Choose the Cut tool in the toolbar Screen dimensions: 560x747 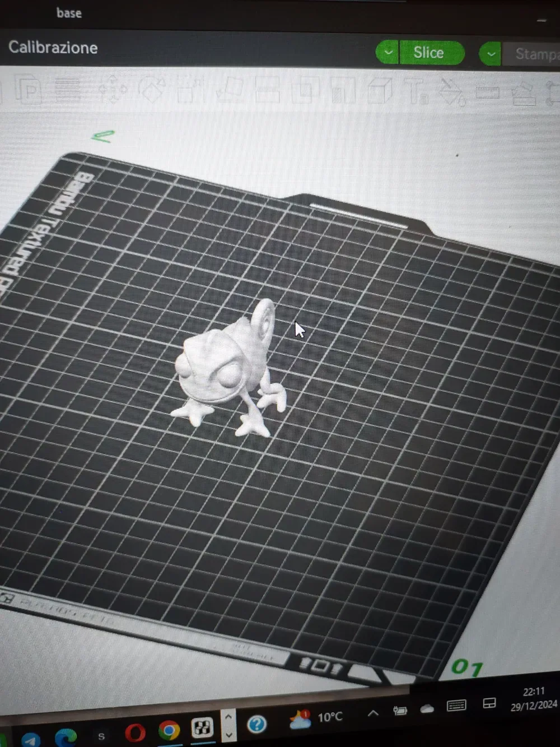[267, 90]
